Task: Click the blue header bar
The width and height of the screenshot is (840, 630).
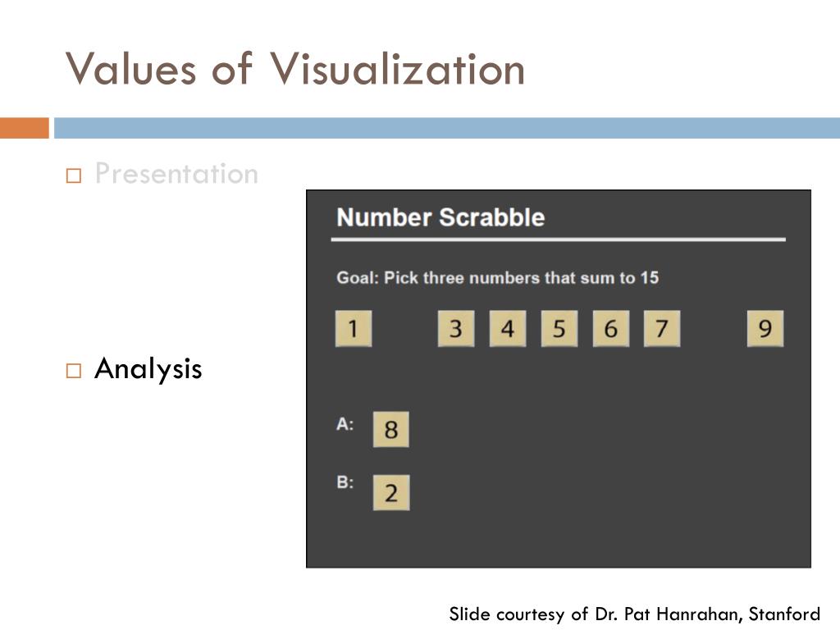Action: coord(447,128)
